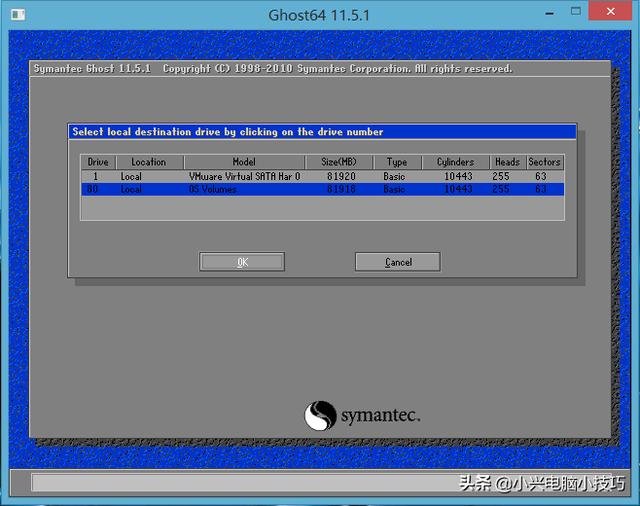Click the Basic type cell of drive 1
Image resolution: width=640 pixels, height=506 pixels.
(394, 176)
